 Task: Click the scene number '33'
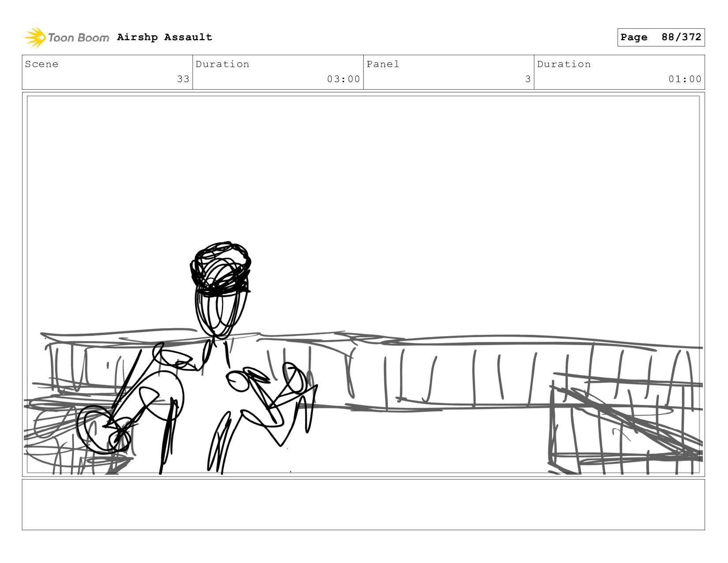point(183,79)
